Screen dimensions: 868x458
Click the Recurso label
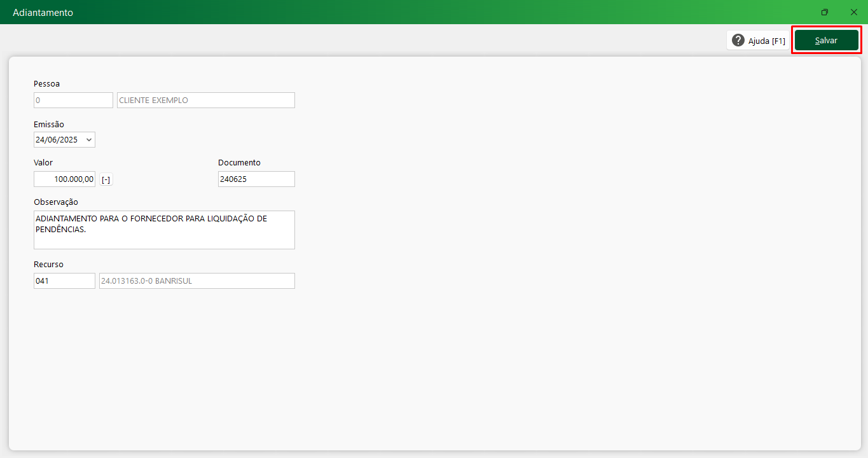point(48,264)
